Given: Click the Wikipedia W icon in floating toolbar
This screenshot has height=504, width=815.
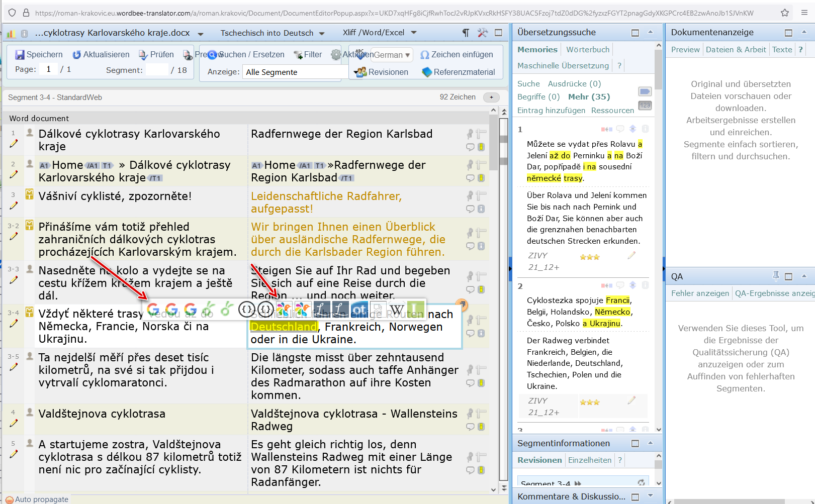Looking at the screenshot, I should (397, 310).
